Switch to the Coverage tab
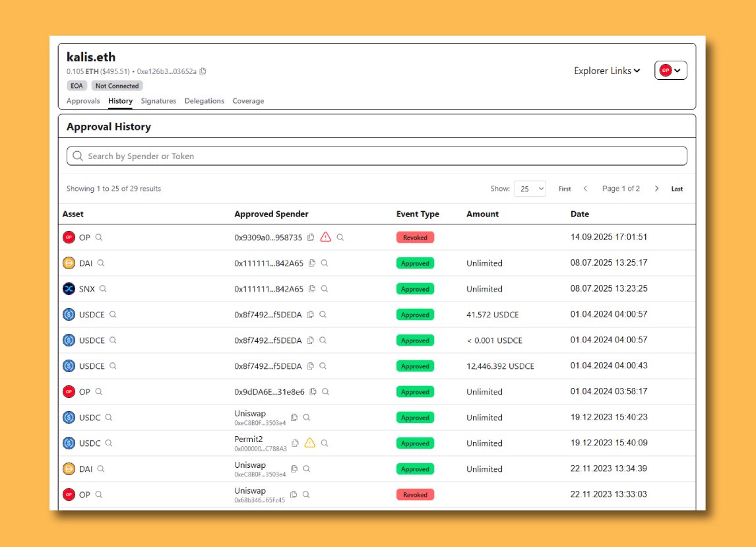This screenshot has width=756, height=547. tap(248, 101)
